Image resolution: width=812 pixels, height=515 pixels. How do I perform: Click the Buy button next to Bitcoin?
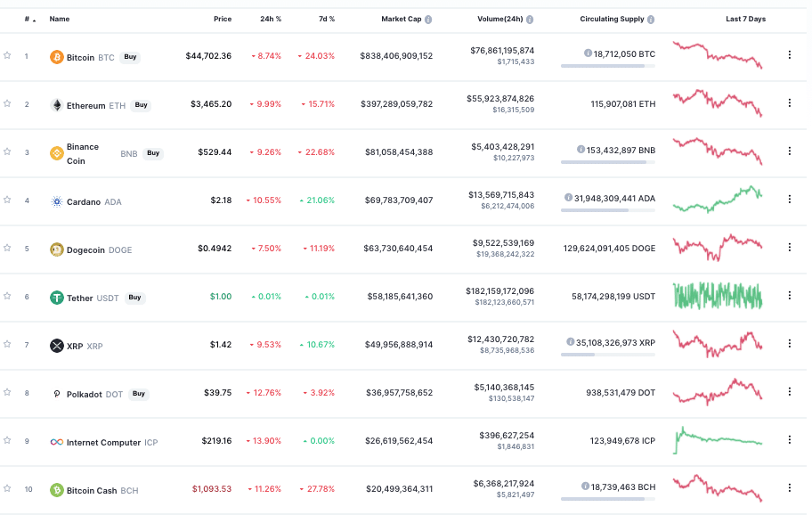click(131, 57)
